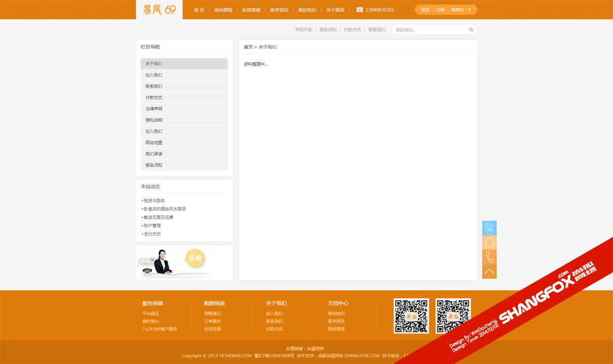Click the 蜀ICP备10047008号 record text
Image resolution: width=613 pixels, height=364 pixels.
[274, 356]
